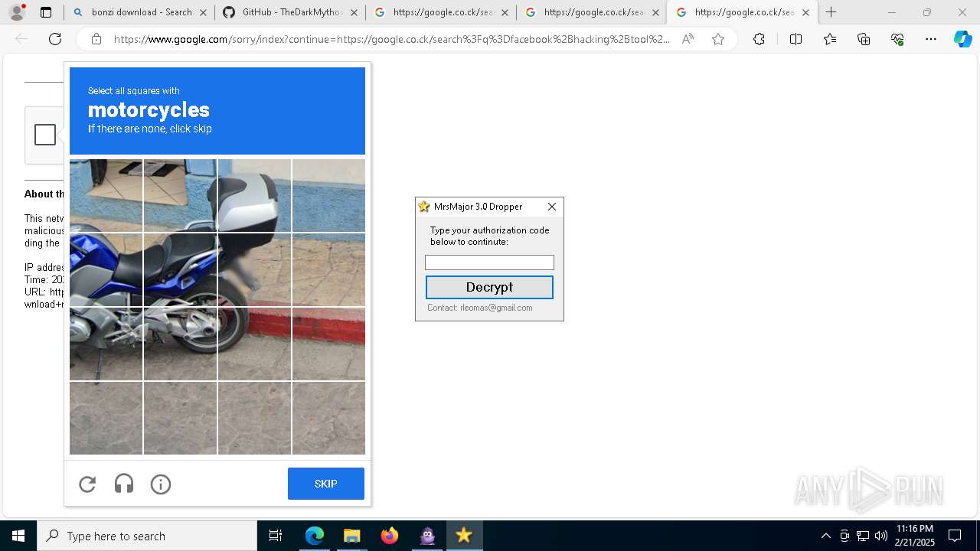The width and height of the screenshot is (980, 551).
Task: Click the taskbar search box
Action: pyautogui.click(x=147, y=536)
